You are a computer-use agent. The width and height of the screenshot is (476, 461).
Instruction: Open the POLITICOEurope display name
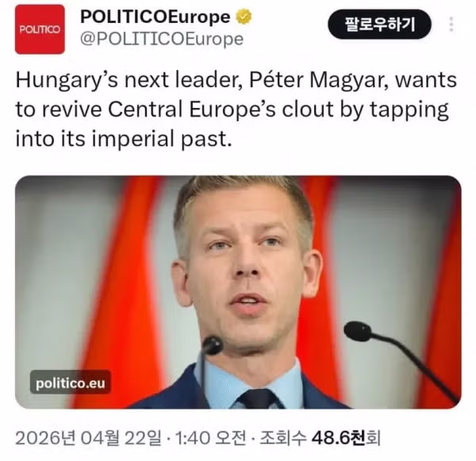[155, 17]
